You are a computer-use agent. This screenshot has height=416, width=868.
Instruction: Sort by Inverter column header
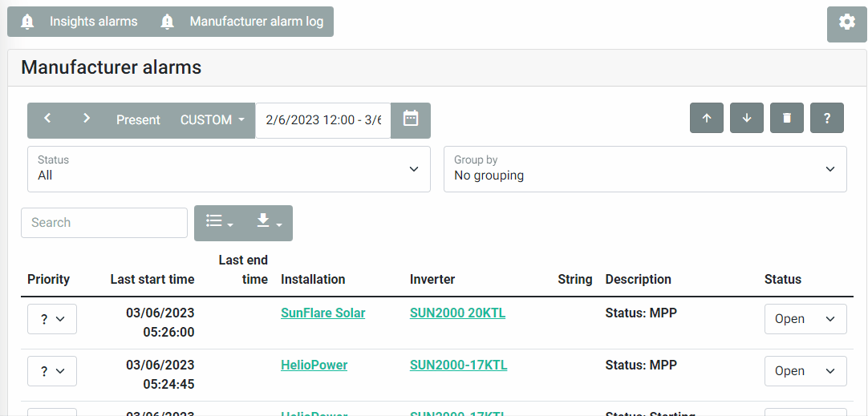[432, 280]
